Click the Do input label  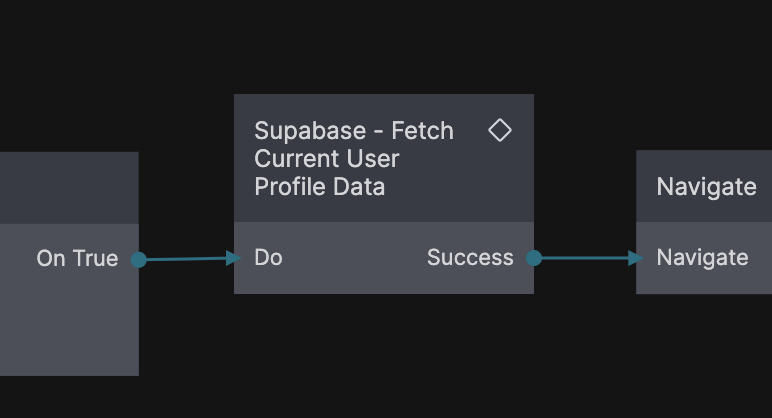[268, 258]
